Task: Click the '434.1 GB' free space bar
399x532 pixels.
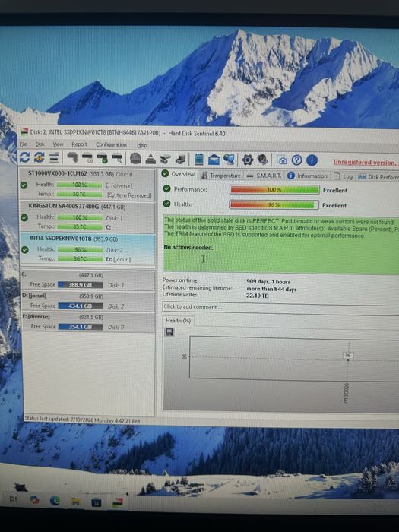Action: (x=81, y=306)
